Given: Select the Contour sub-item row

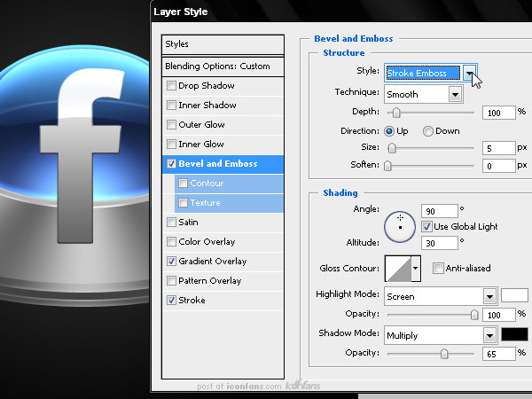Looking at the screenshot, I should 229,184.
